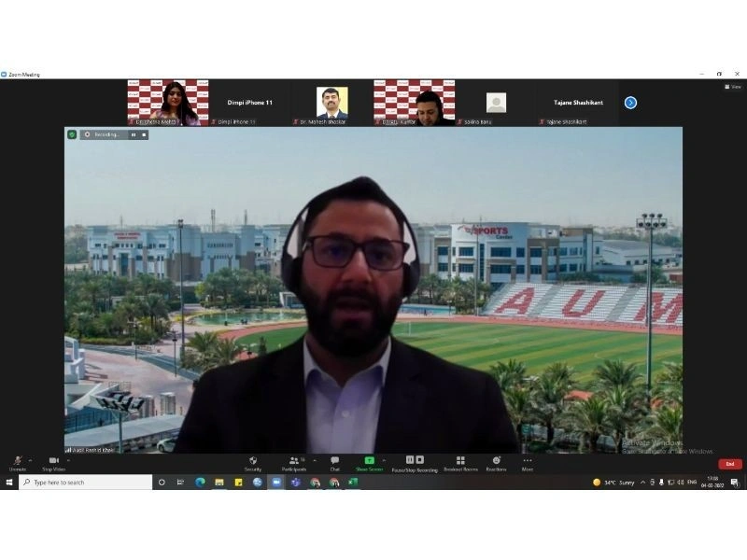Open the View layout menu
The width and height of the screenshot is (747, 560).
coord(733,87)
